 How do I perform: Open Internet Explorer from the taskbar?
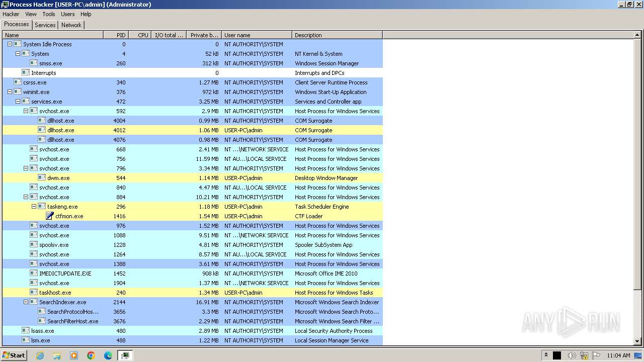(40, 355)
